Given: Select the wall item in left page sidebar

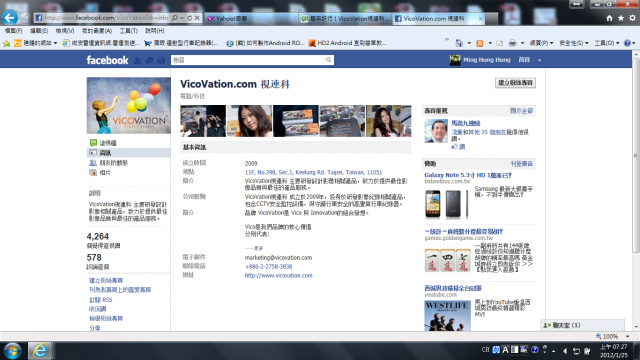Looking at the screenshot, I should pyautogui.click(x=129, y=143).
